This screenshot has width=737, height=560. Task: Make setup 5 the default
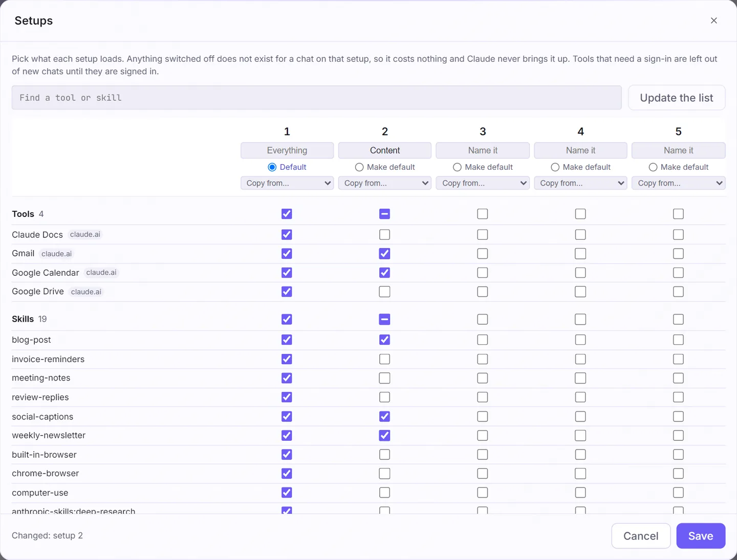(653, 167)
